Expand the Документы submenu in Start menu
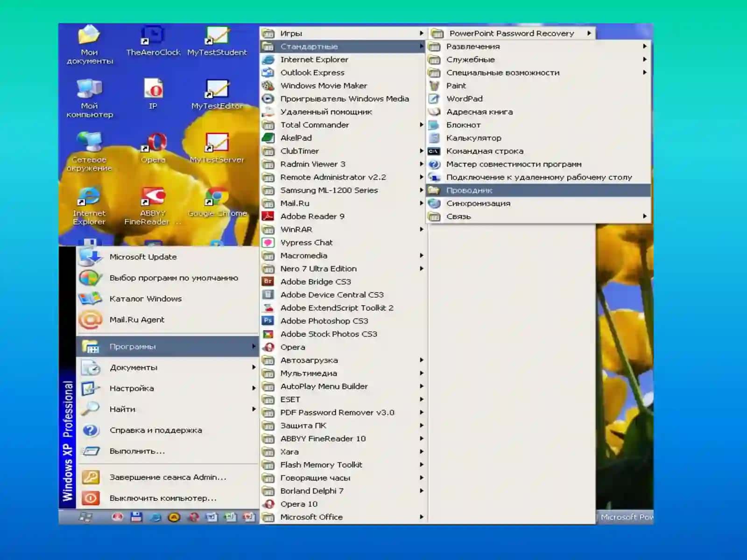747x560 pixels. [x=168, y=368]
